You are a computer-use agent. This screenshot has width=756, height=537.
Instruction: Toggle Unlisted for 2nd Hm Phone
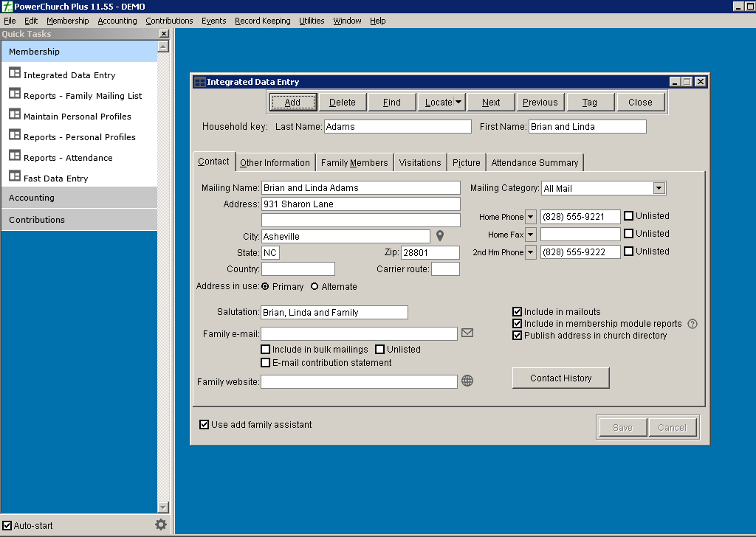(x=628, y=252)
